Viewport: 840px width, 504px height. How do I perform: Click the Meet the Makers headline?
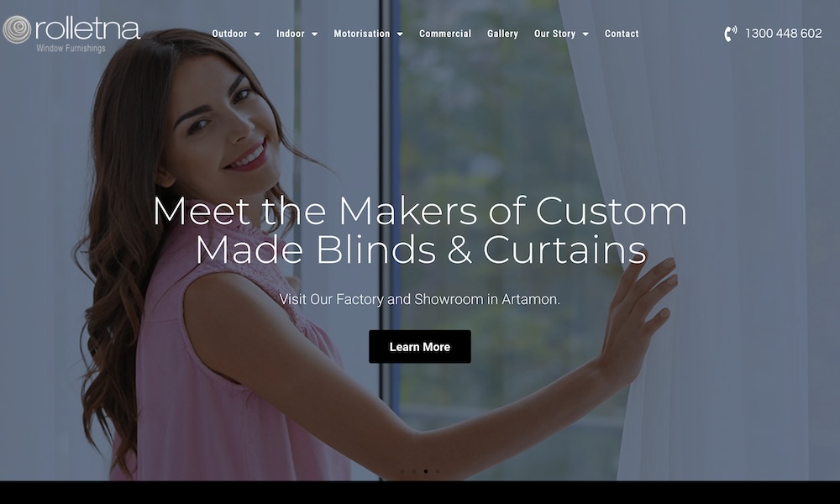click(x=420, y=230)
